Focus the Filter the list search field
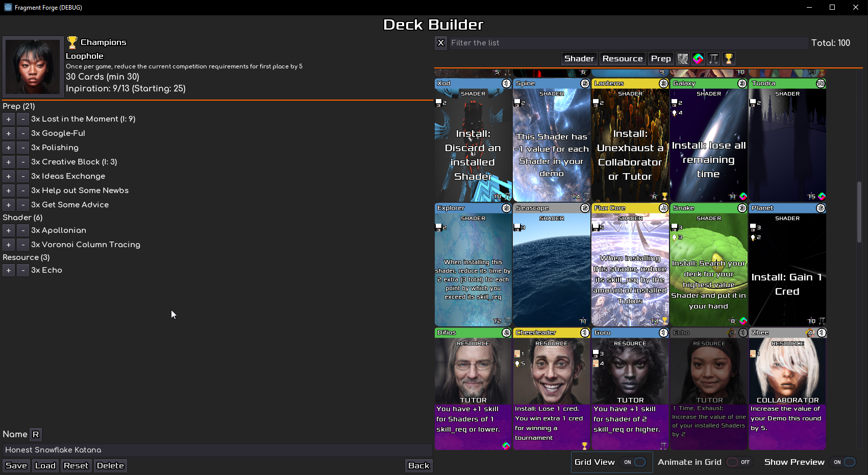This screenshot has height=475, width=868. click(629, 43)
